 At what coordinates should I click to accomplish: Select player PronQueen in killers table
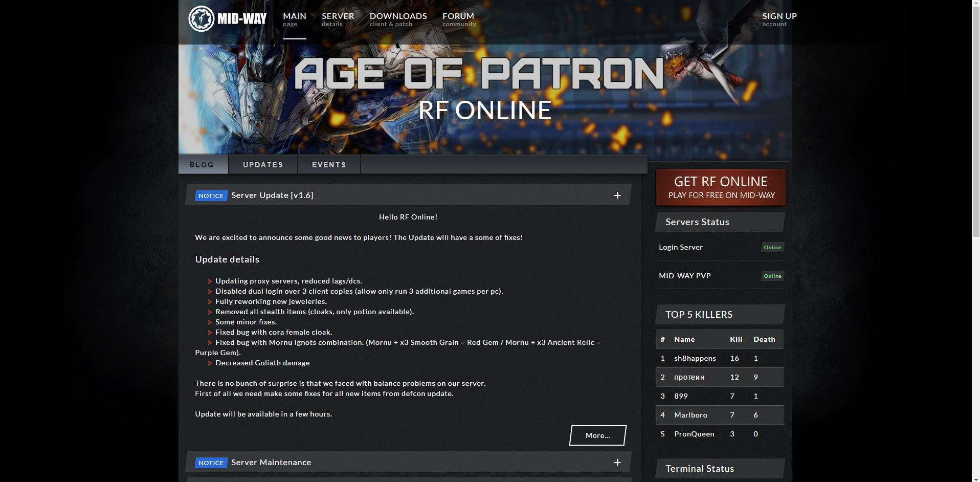coord(694,434)
